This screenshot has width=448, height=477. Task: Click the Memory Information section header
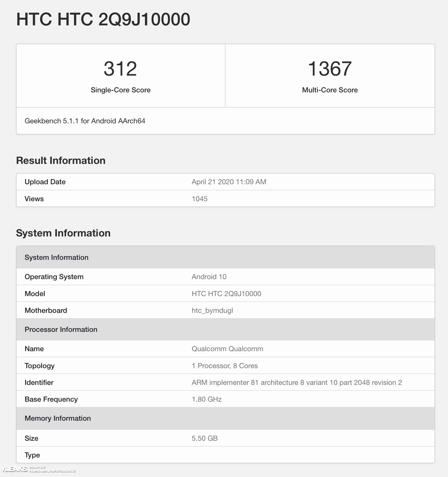(x=225, y=418)
